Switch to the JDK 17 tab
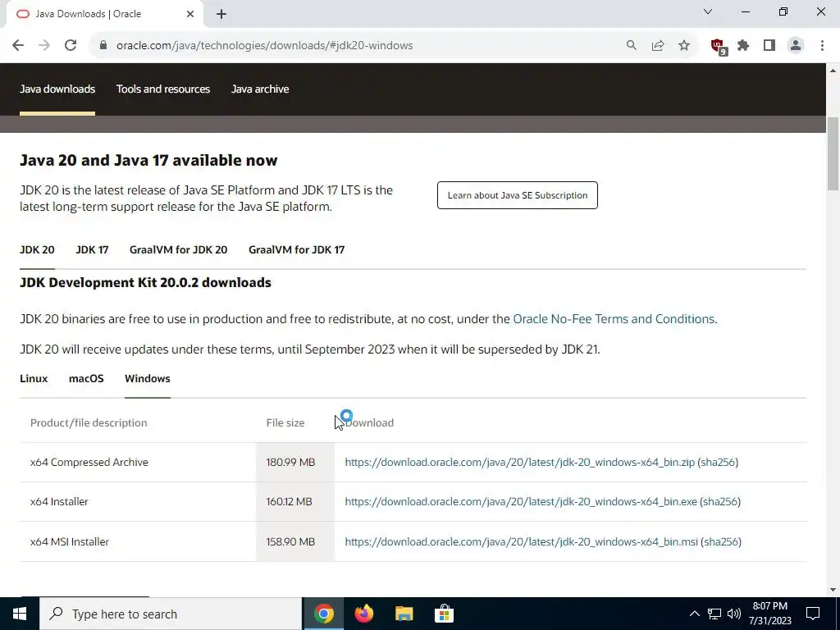The image size is (840, 630). pos(92,249)
